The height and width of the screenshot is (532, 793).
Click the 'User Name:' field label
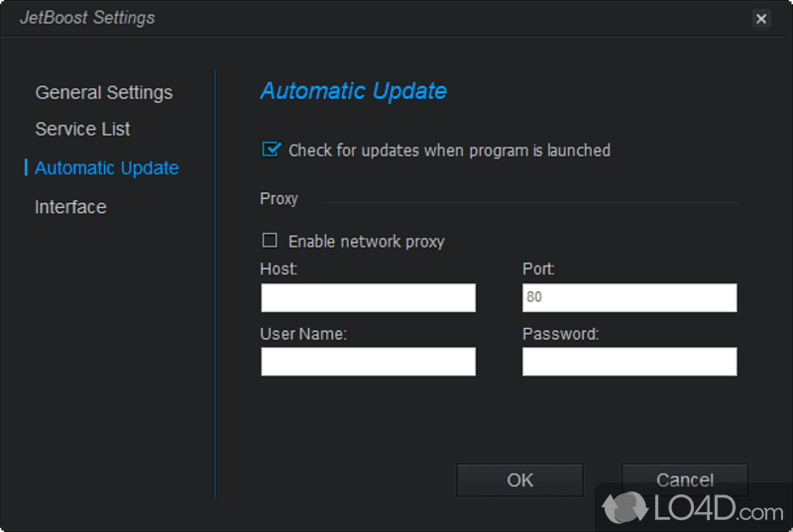(303, 334)
